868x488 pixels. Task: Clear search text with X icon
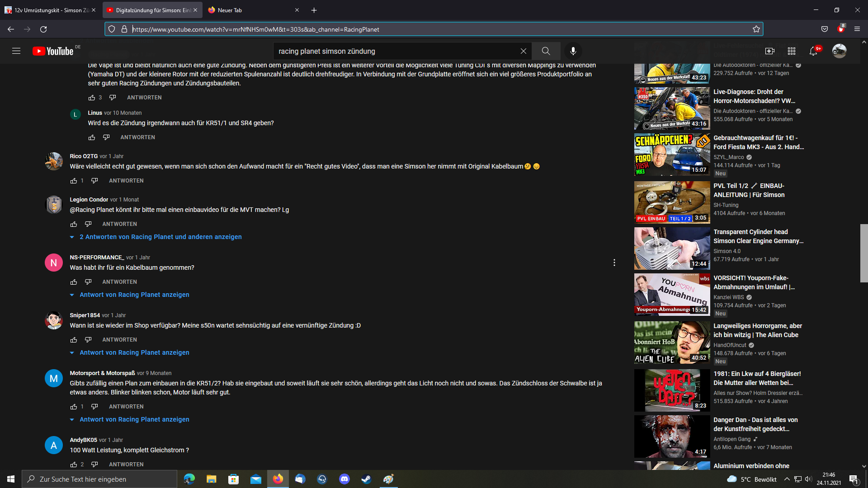coord(523,51)
